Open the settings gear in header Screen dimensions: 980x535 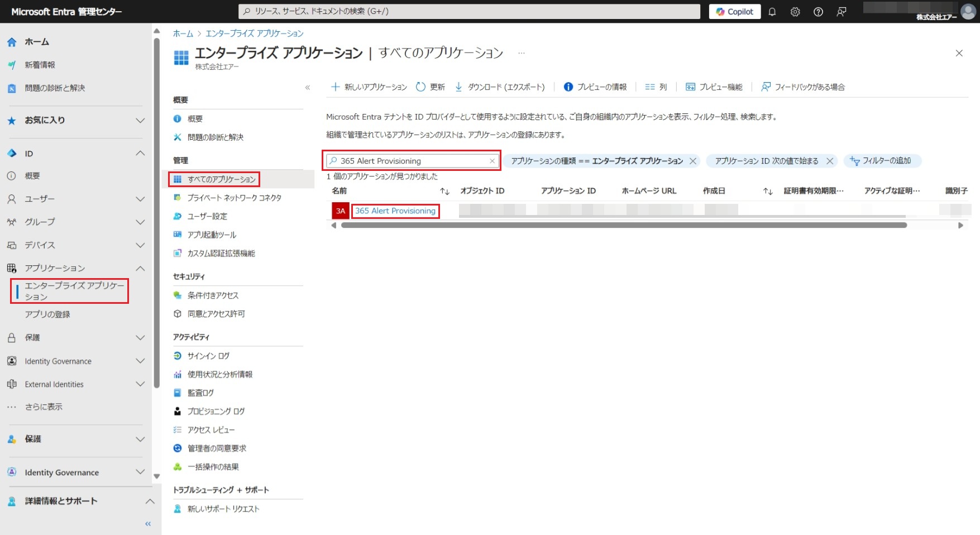click(795, 12)
